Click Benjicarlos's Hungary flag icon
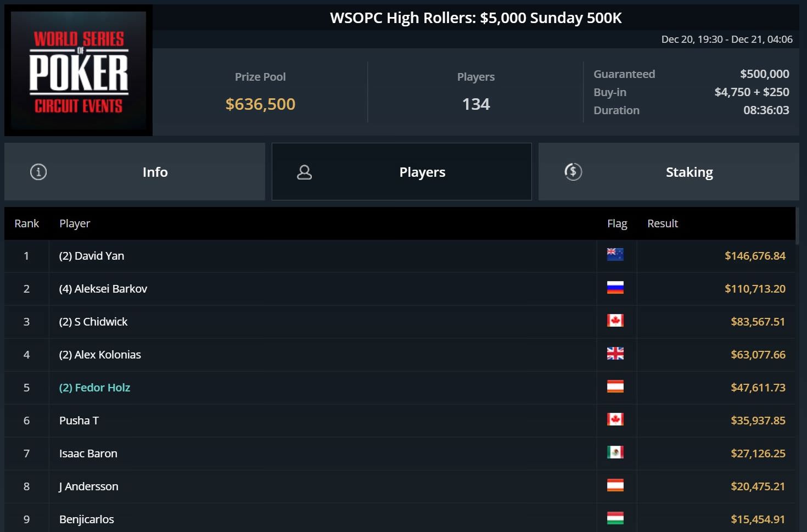The width and height of the screenshot is (807, 532). click(615, 518)
